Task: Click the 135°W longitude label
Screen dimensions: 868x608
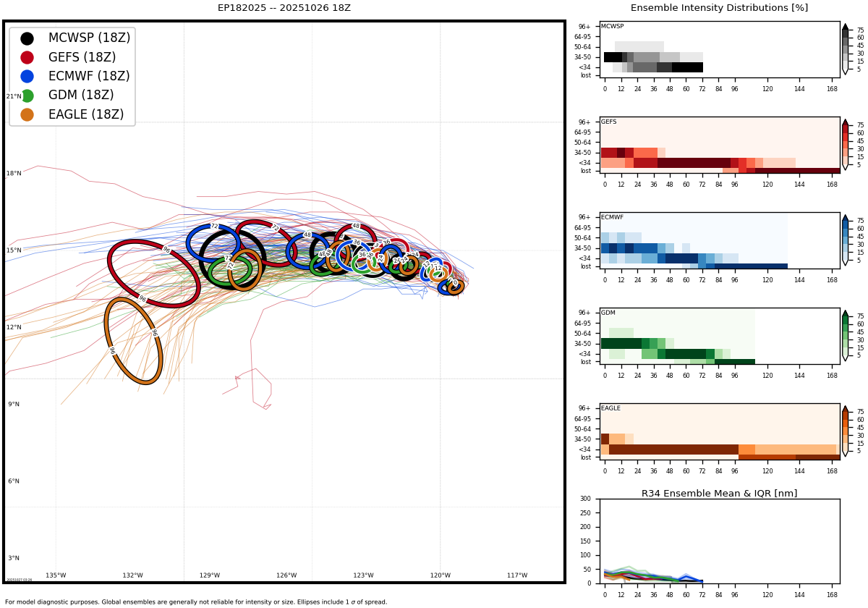Action: tap(56, 575)
